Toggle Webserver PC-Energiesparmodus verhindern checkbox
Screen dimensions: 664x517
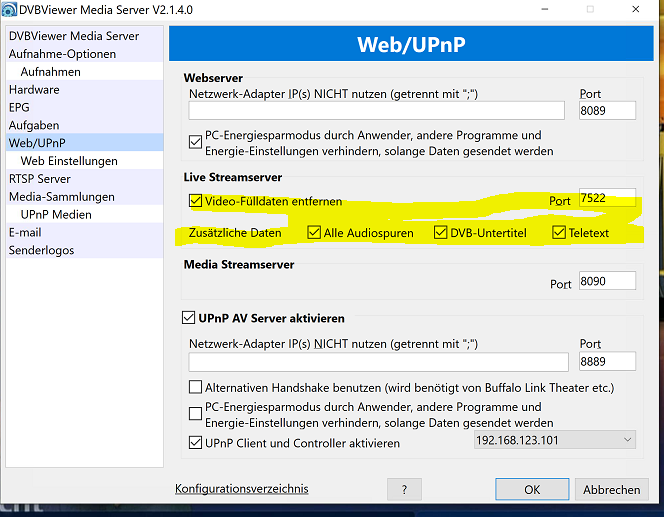[195, 142]
